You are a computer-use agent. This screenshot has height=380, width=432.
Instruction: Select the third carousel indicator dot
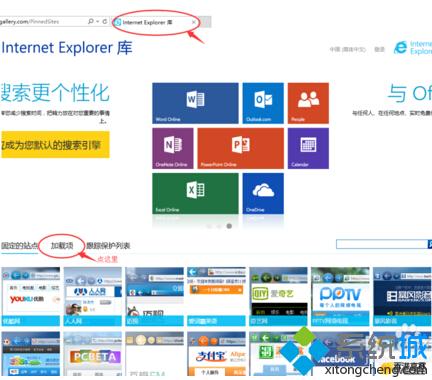[229, 226]
